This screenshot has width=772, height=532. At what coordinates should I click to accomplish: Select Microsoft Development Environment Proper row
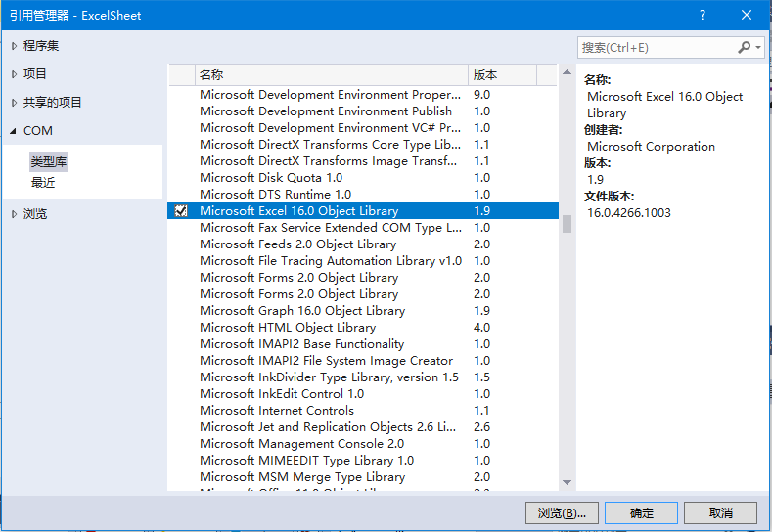pos(363,95)
